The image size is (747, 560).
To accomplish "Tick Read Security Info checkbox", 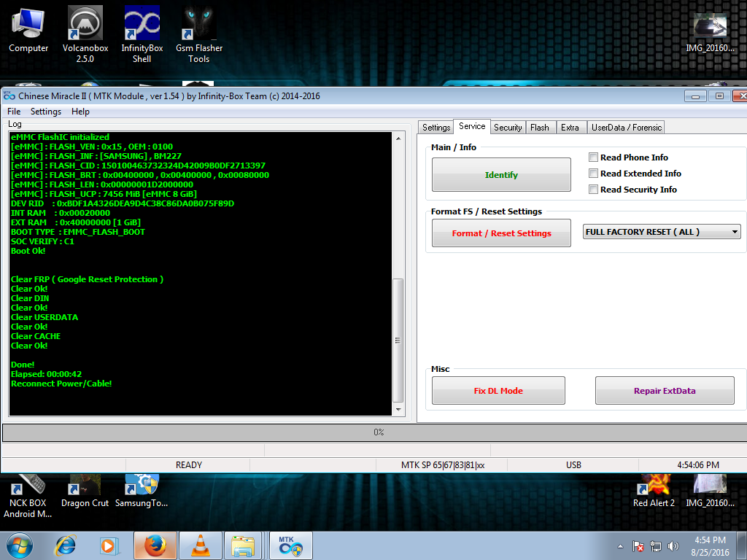I will pyautogui.click(x=594, y=190).
